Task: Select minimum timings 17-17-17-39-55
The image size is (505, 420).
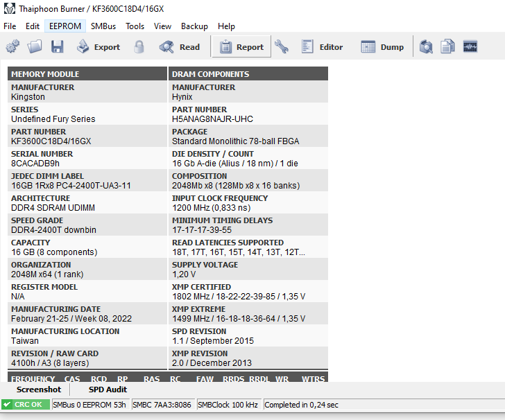Action: tap(202, 230)
